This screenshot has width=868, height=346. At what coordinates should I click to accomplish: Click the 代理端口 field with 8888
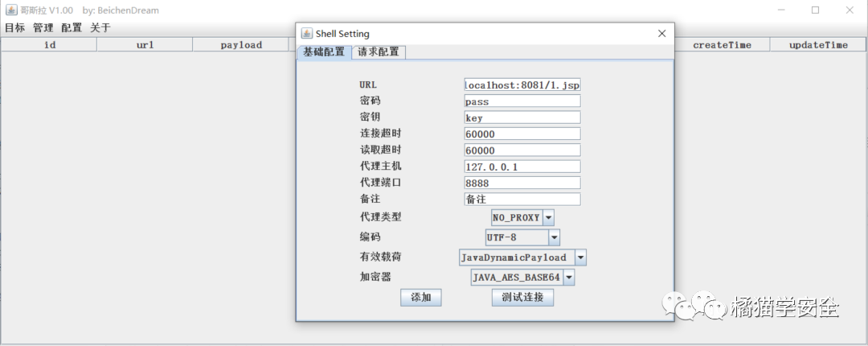click(522, 183)
